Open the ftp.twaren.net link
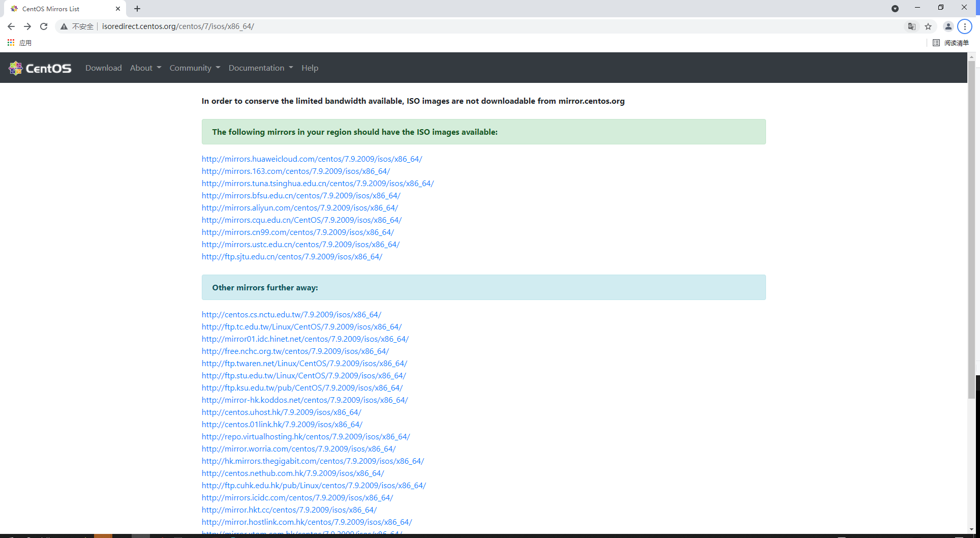The image size is (980, 538). 304,364
